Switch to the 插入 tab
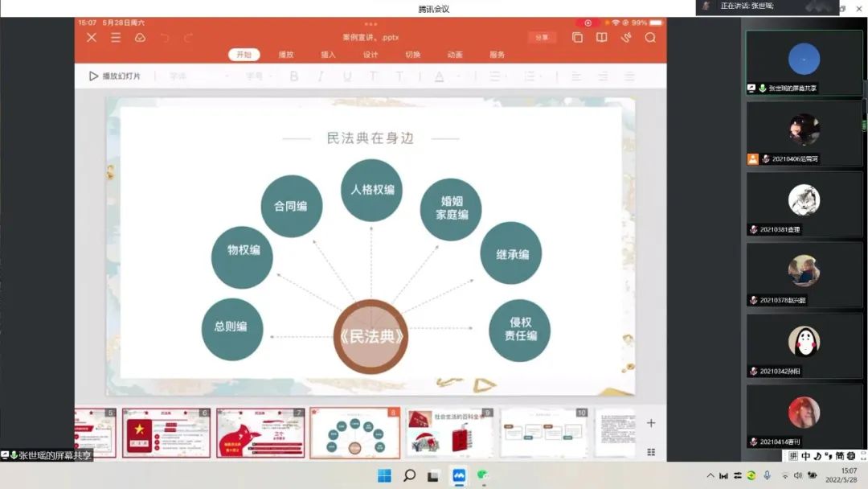The width and height of the screenshot is (868, 489). 328,55
